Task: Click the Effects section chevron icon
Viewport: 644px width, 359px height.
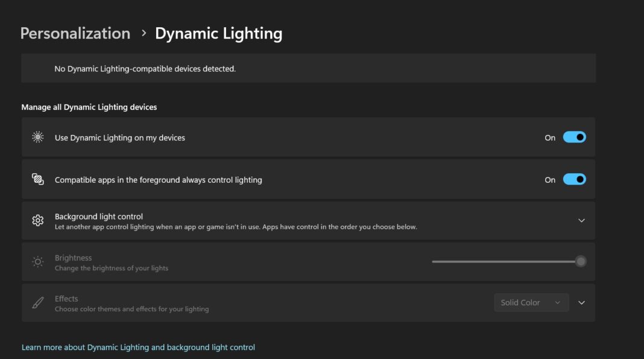Action: [581, 302]
